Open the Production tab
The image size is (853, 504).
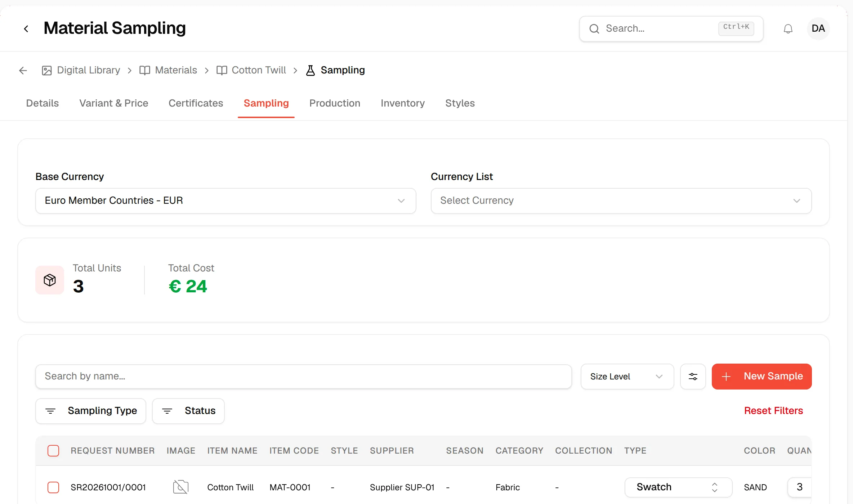point(335,103)
